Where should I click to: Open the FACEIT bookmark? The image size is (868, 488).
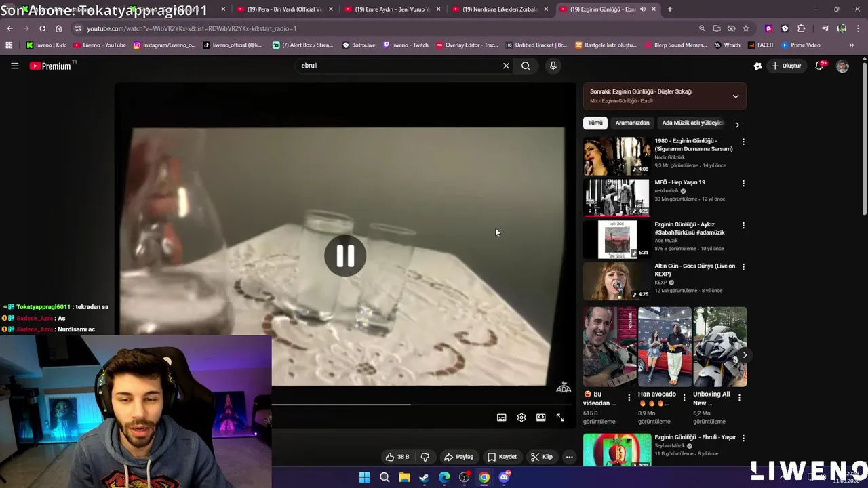click(760, 45)
